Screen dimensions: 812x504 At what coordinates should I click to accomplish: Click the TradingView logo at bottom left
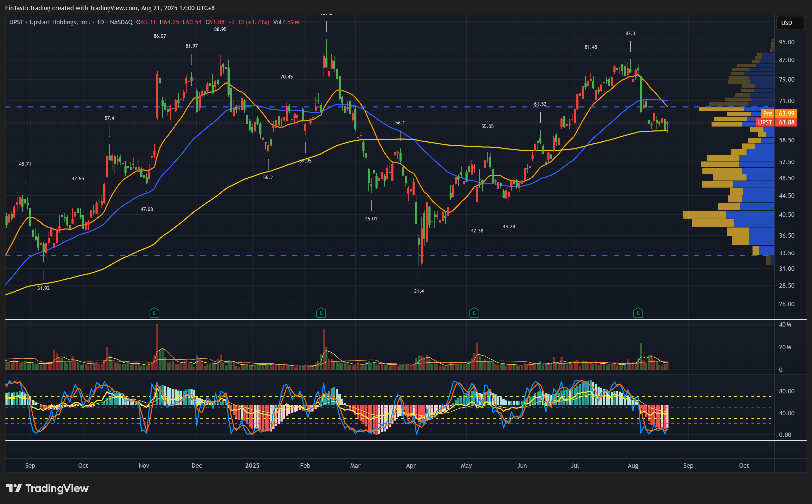coord(47,488)
